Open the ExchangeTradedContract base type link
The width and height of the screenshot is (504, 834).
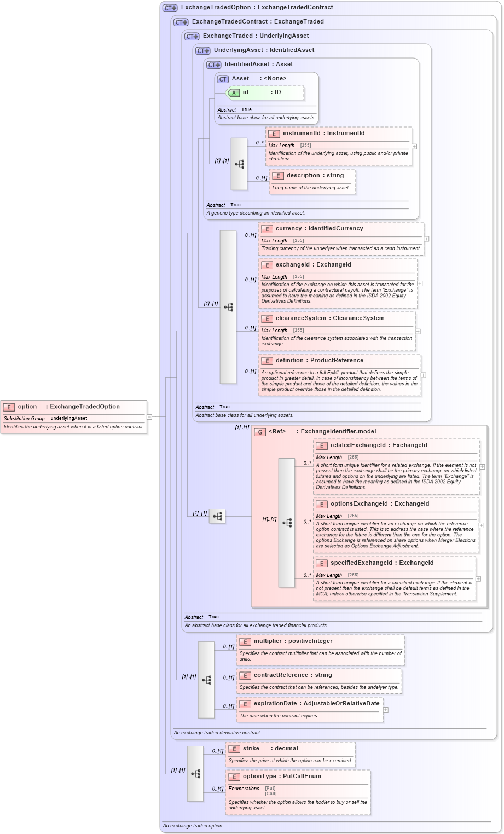click(296, 8)
